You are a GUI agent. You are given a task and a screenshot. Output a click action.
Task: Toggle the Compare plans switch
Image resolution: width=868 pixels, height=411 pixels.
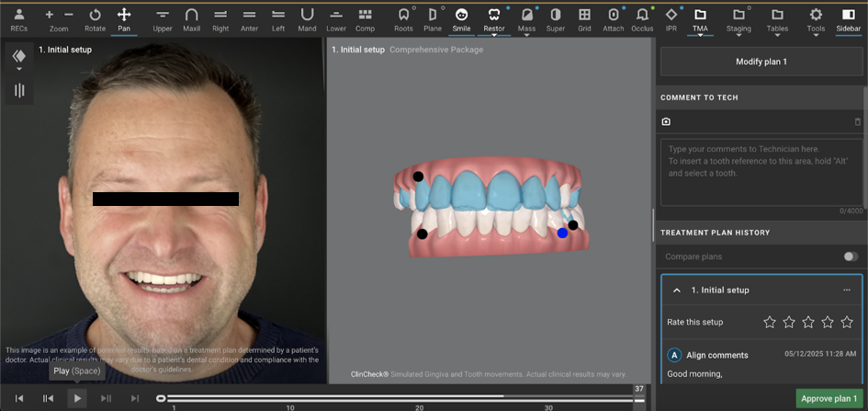pos(850,257)
